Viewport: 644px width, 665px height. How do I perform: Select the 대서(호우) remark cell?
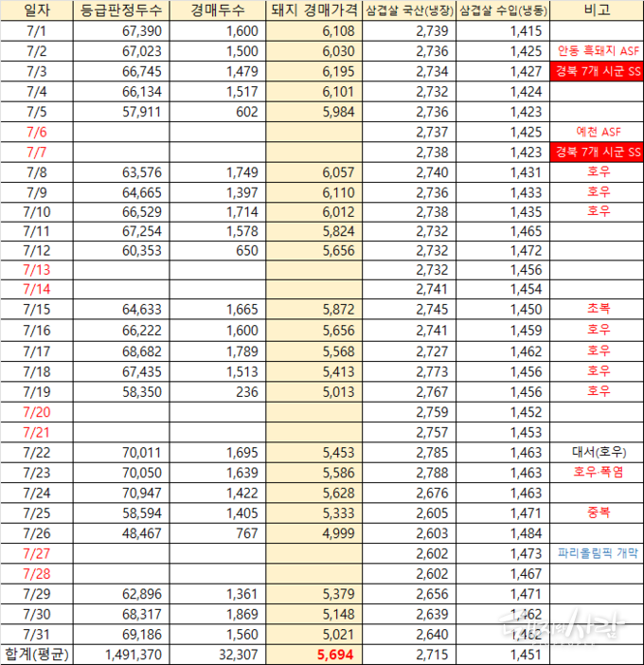point(598,452)
